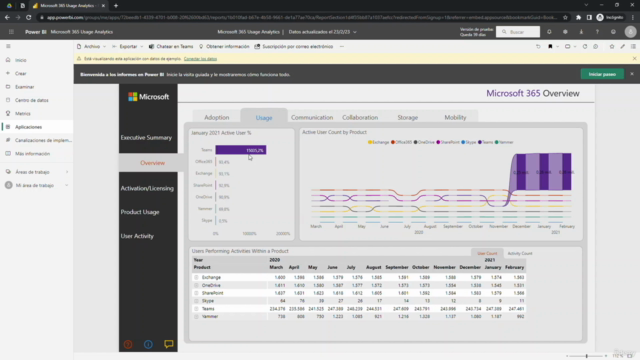Expand Datos actualizados el 23/2/23 dropdown

click(322, 32)
